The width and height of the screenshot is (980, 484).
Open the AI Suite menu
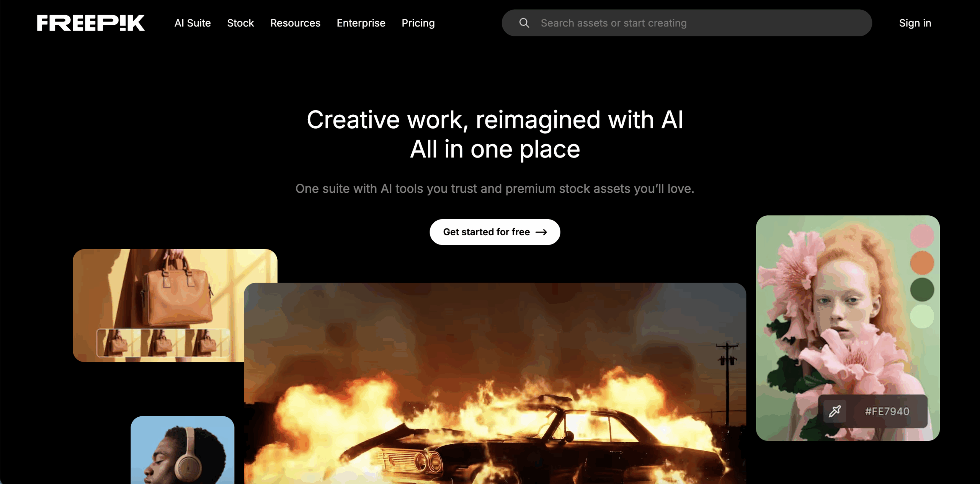tap(193, 23)
